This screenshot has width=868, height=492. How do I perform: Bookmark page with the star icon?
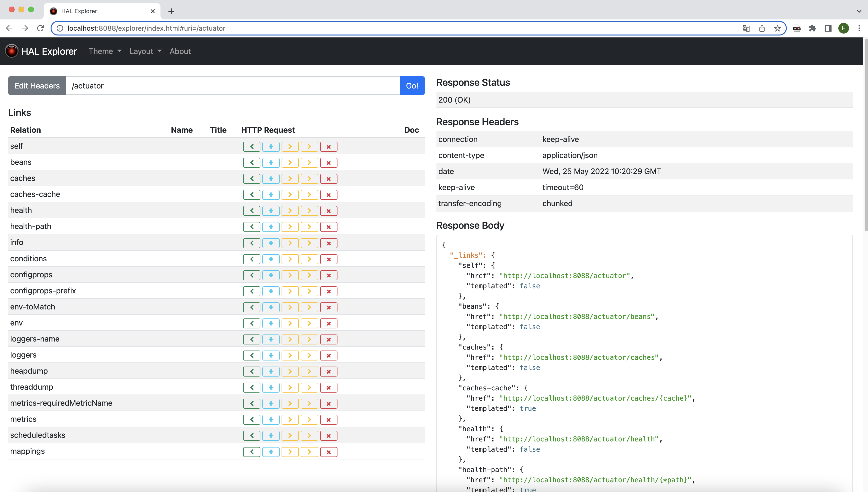point(778,28)
